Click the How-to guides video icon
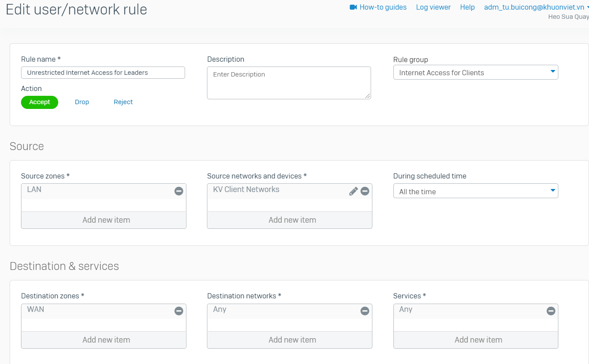Image resolution: width=589 pixels, height=364 pixels. pos(353,7)
